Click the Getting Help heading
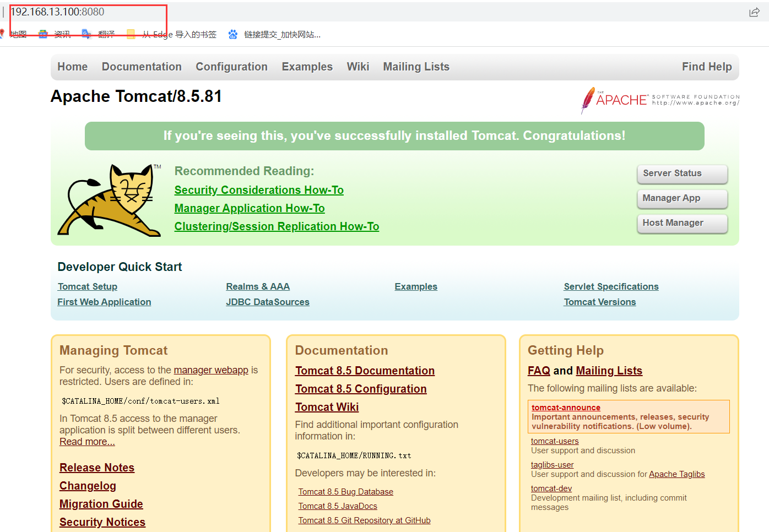 [x=566, y=351]
